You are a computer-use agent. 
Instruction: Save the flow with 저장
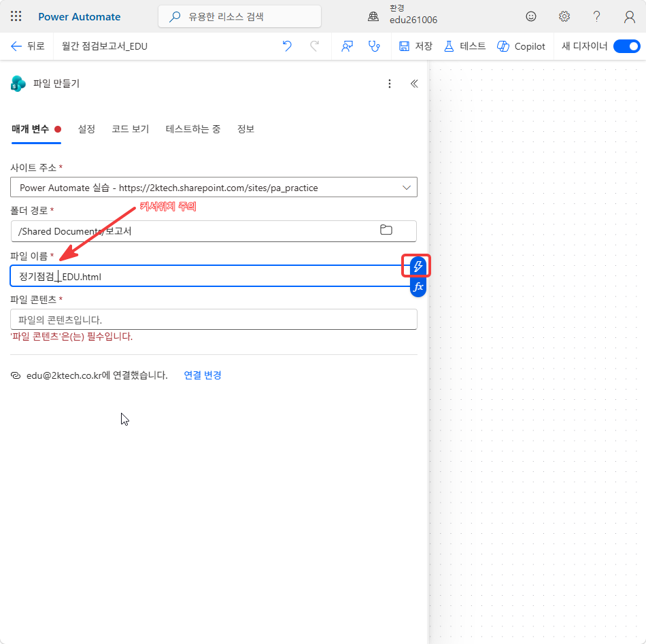point(415,46)
